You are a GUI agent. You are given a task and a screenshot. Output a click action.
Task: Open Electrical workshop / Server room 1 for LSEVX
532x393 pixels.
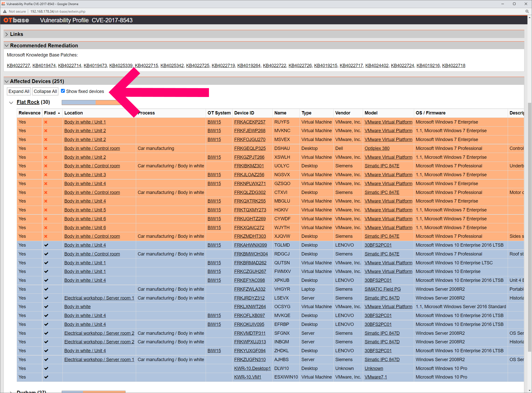(99, 298)
